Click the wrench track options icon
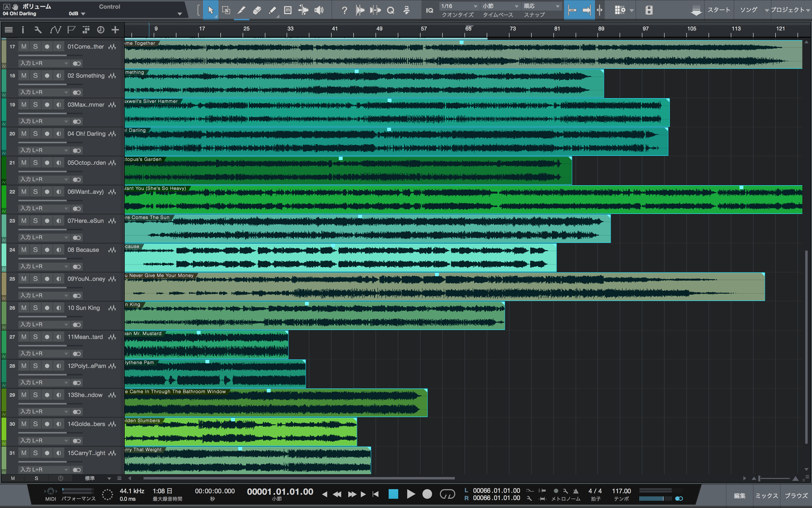Viewport: 812px width, 508px height. tap(38, 30)
